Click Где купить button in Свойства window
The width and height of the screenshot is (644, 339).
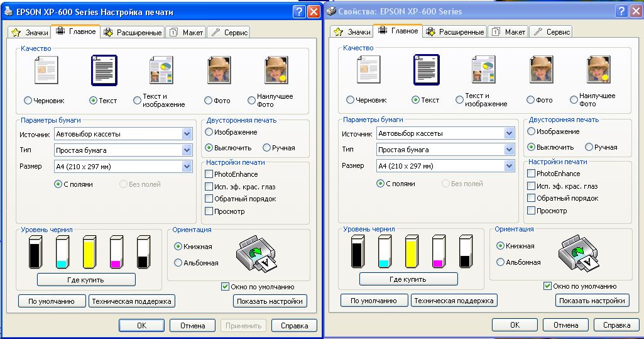click(408, 279)
